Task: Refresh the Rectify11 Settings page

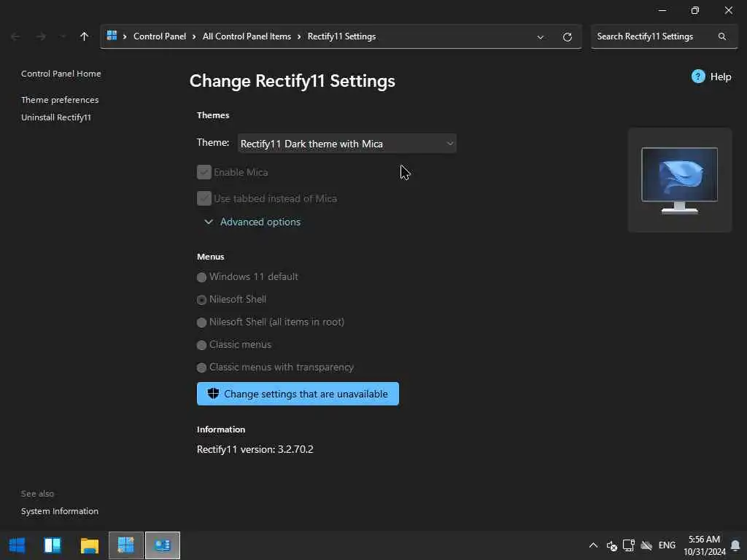Action: [567, 36]
